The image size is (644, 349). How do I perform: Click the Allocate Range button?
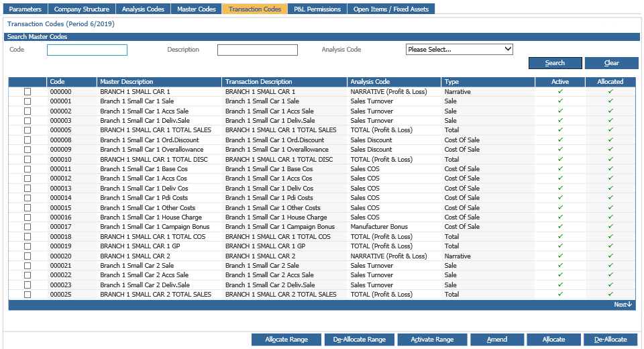[x=286, y=340]
